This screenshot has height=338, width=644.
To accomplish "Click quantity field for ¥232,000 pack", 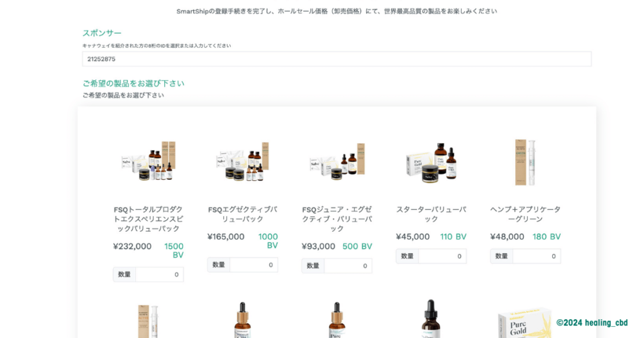I will [x=159, y=275].
